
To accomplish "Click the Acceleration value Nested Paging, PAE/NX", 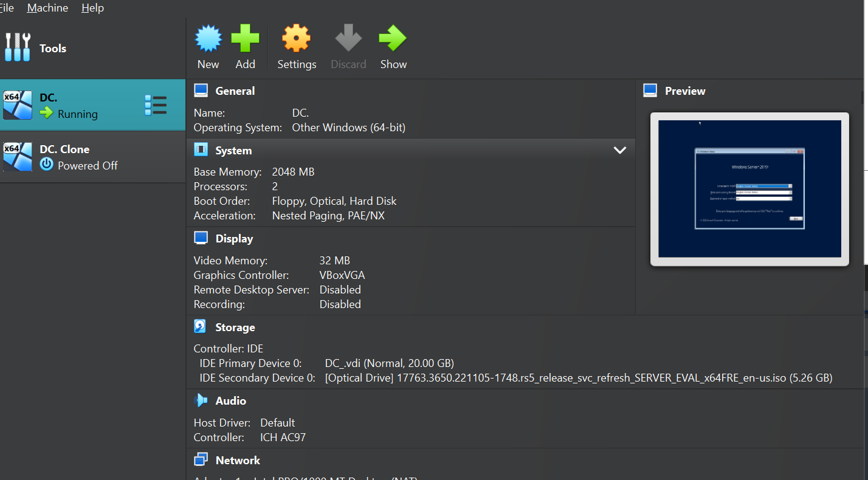I will (x=328, y=216).
